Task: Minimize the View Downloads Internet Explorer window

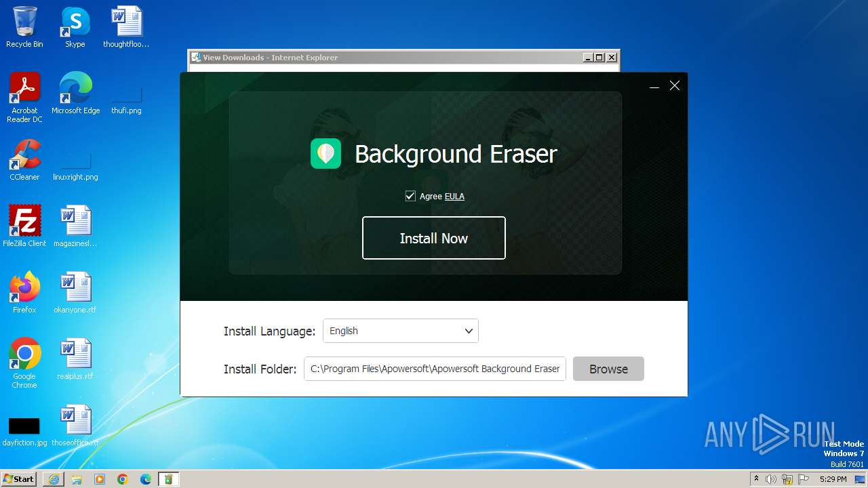Action: click(x=588, y=58)
